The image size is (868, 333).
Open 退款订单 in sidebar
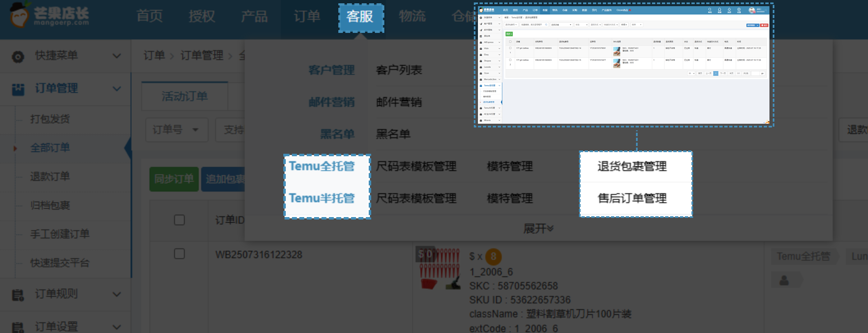[50, 176]
